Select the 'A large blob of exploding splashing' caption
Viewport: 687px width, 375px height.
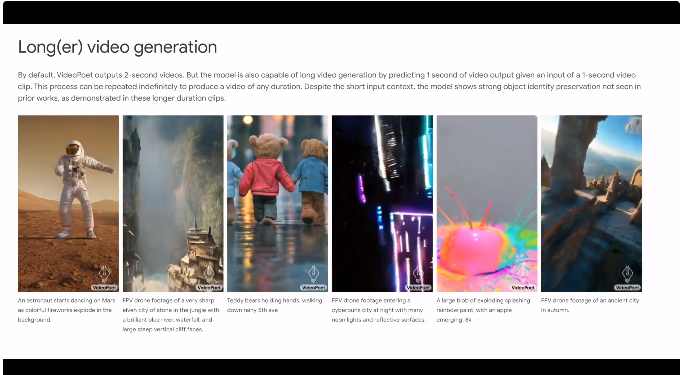click(x=483, y=310)
